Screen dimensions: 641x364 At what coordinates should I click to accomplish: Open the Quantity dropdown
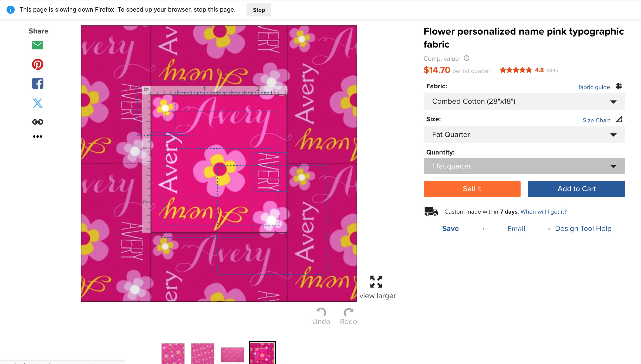click(524, 166)
